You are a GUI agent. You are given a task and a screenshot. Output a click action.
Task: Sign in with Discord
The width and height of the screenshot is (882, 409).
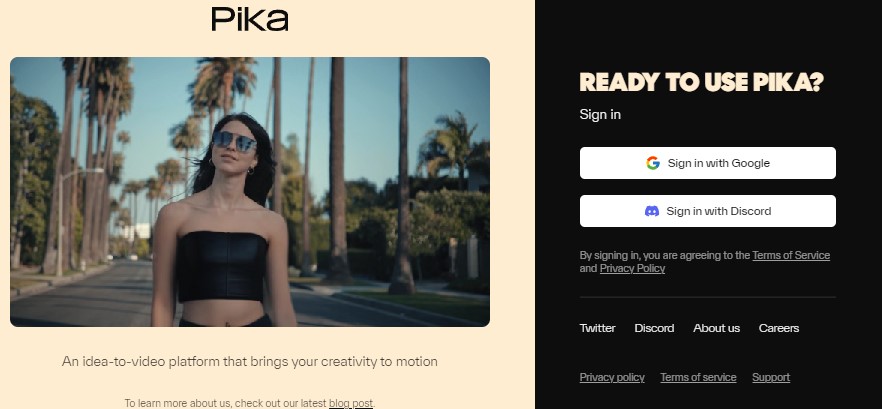point(708,211)
